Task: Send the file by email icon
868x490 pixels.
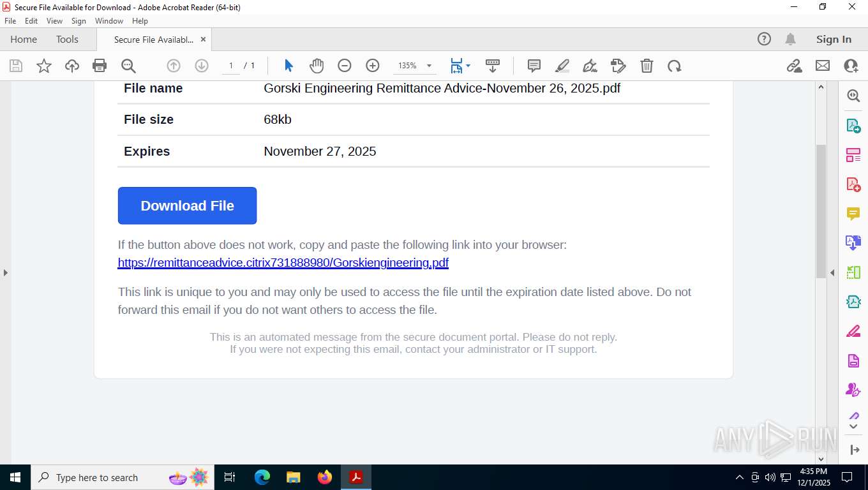Action: [823, 66]
